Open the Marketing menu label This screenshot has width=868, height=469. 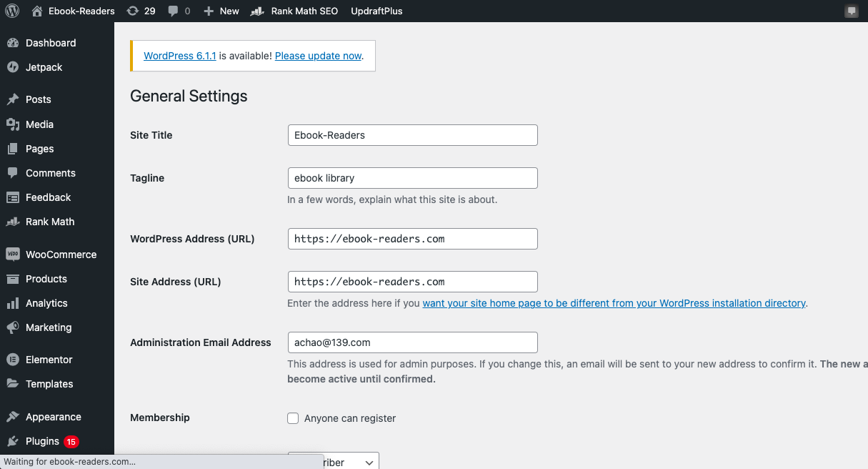(x=49, y=327)
